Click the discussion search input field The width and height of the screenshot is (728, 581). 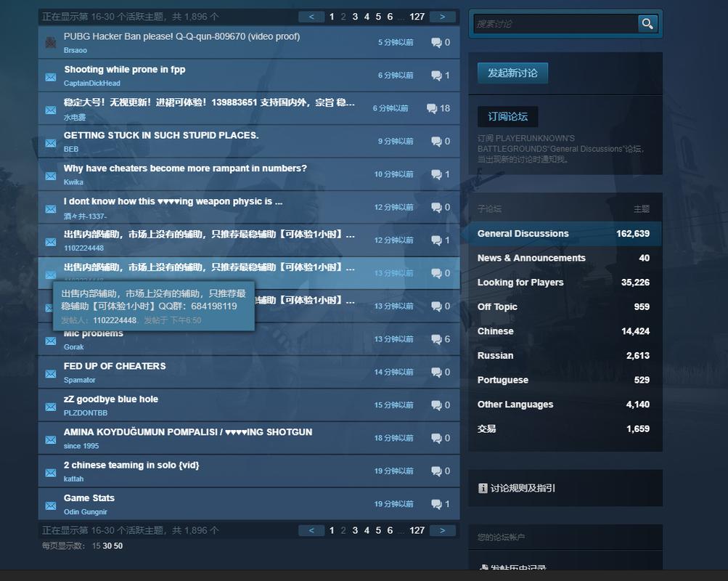[556, 24]
